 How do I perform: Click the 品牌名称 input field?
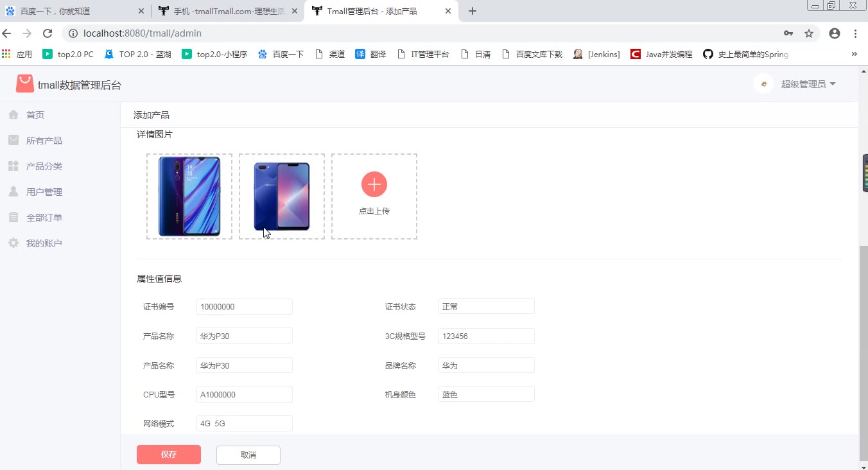click(487, 365)
